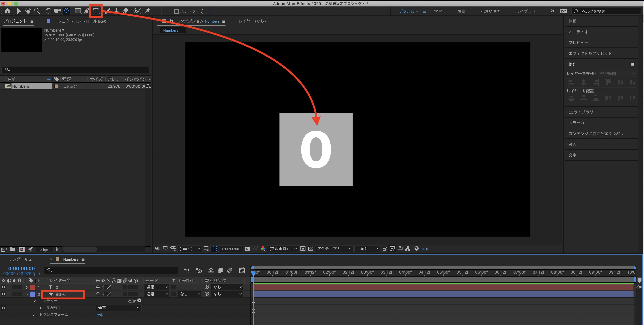Open the レンダーキュー tab
644x325 pixels.
22,259
